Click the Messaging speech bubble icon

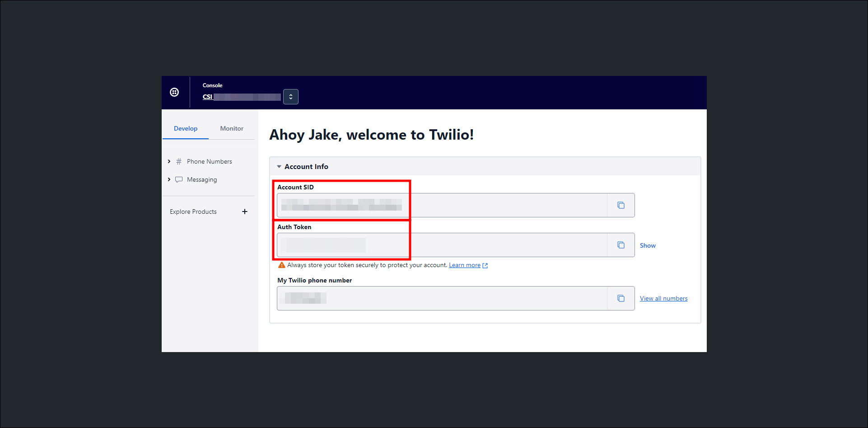pyautogui.click(x=179, y=179)
